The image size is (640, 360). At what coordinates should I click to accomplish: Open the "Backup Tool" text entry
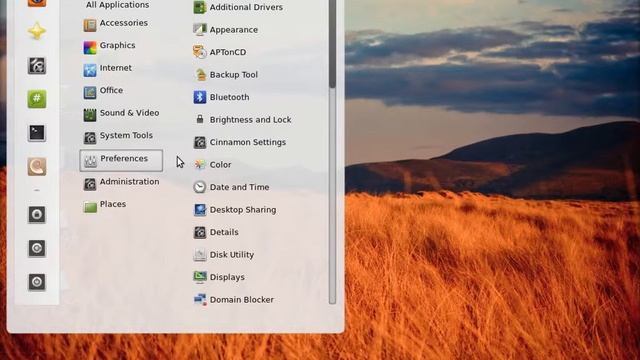(233, 75)
